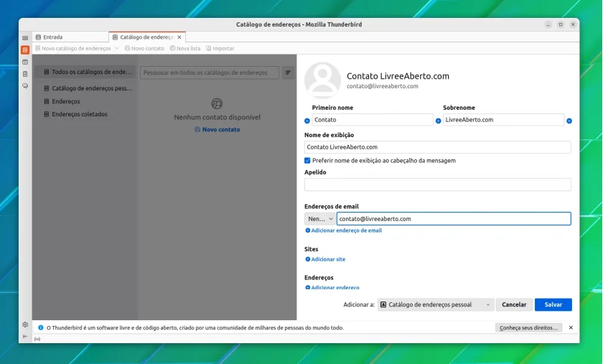The width and height of the screenshot is (603, 364).
Task: Focus the Primeiro nome field
Action: (x=373, y=120)
